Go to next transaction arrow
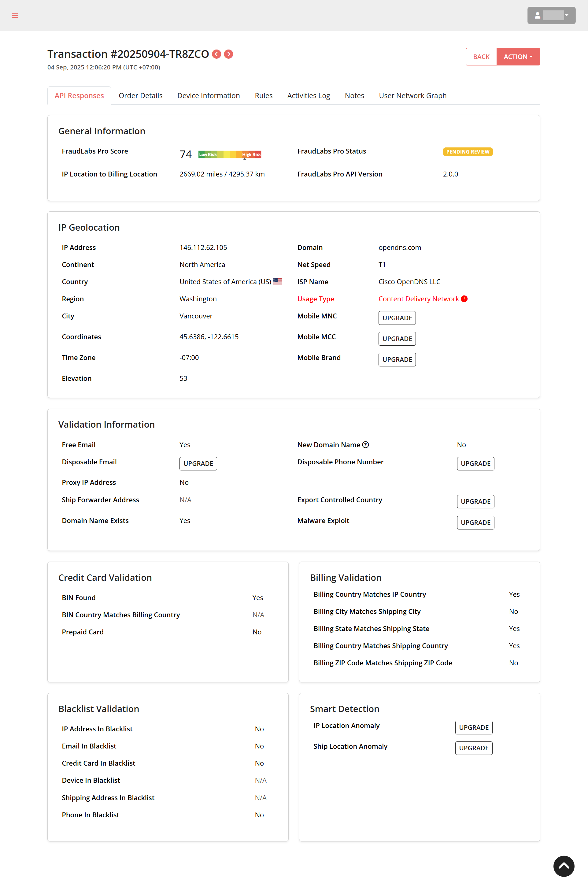The height and width of the screenshot is (895, 588). pyautogui.click(x=229, y=54)
